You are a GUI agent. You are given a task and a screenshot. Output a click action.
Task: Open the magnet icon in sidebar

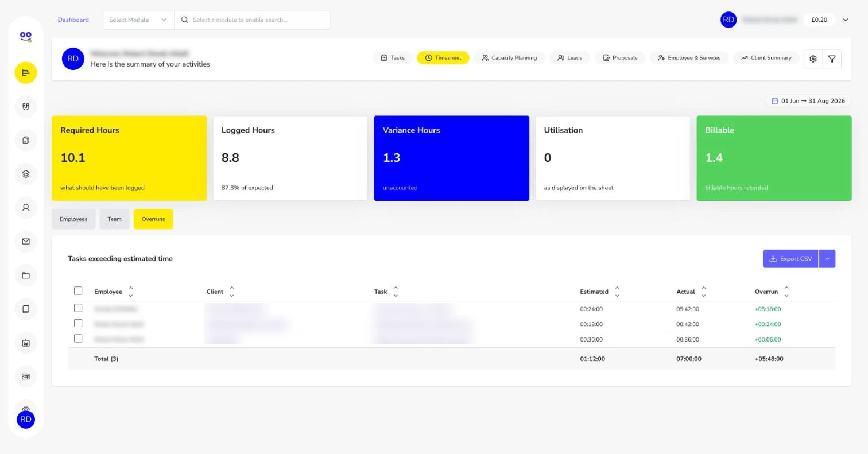26,106
